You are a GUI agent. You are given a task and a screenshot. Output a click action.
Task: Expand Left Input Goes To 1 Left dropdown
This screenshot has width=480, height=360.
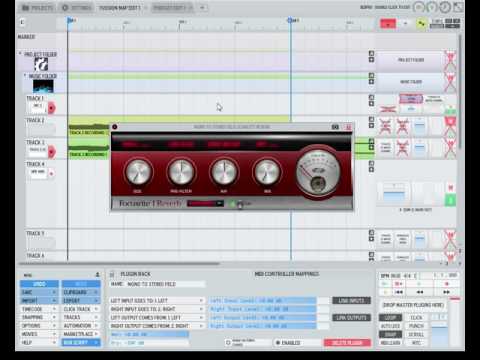157,301
